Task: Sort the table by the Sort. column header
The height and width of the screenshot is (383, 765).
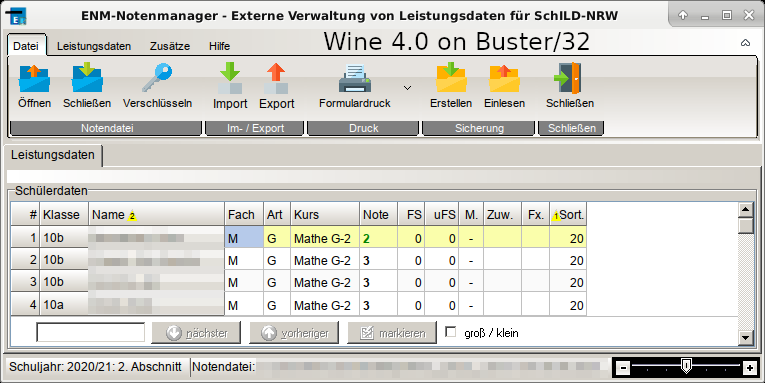Action: click(568, 215)
